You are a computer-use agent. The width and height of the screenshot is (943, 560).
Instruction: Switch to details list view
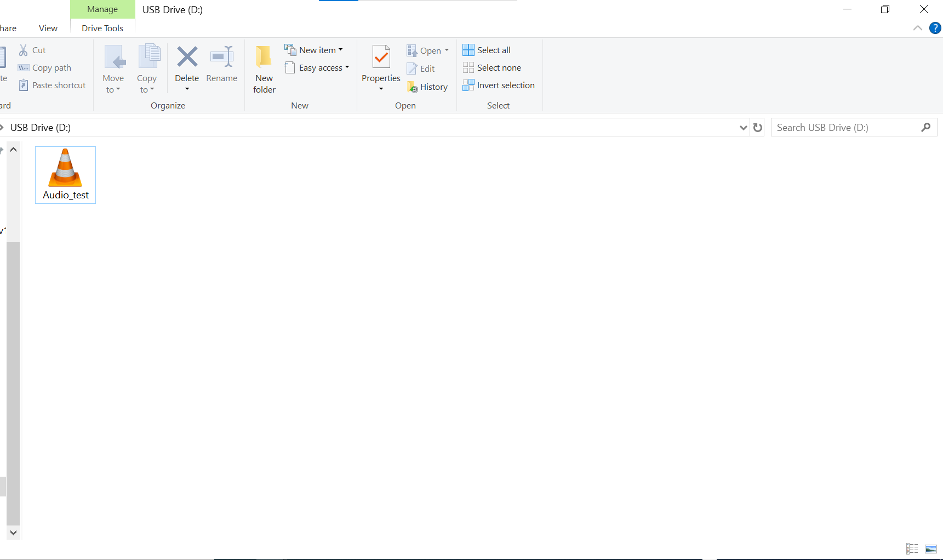tap(912, 548)
